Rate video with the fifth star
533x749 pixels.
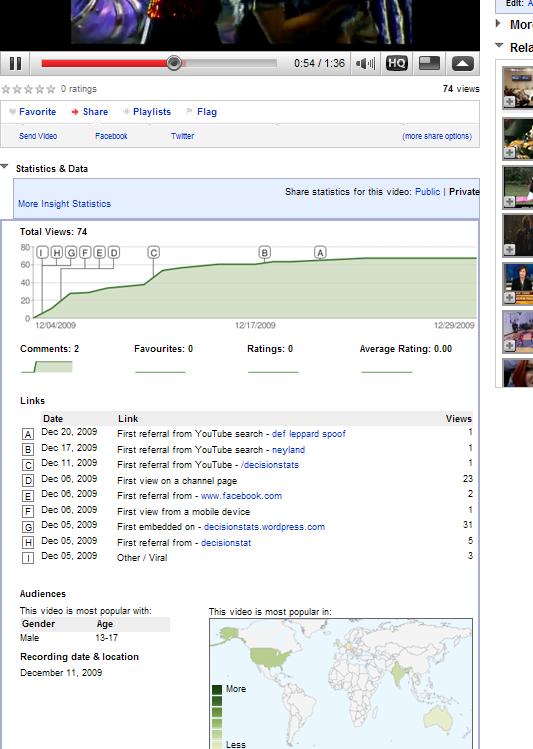pyautogui.click(x=51, y=89)
